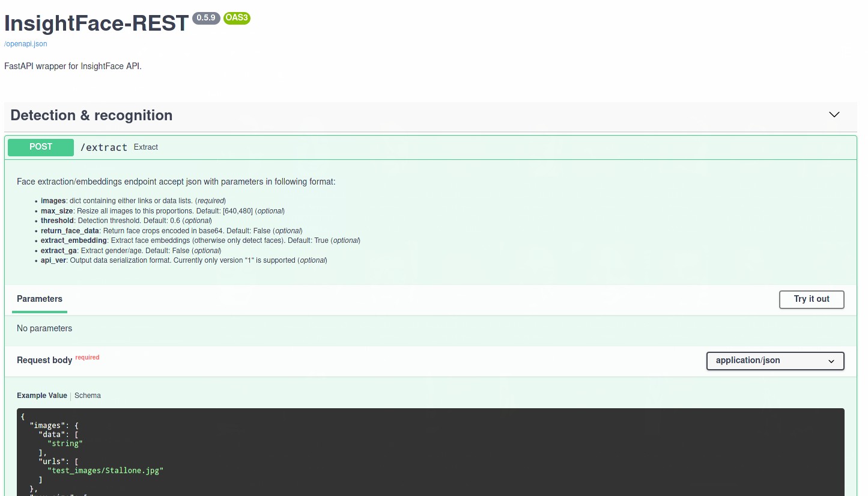Open the application/json content type dropdown

[x=775, y=361]
